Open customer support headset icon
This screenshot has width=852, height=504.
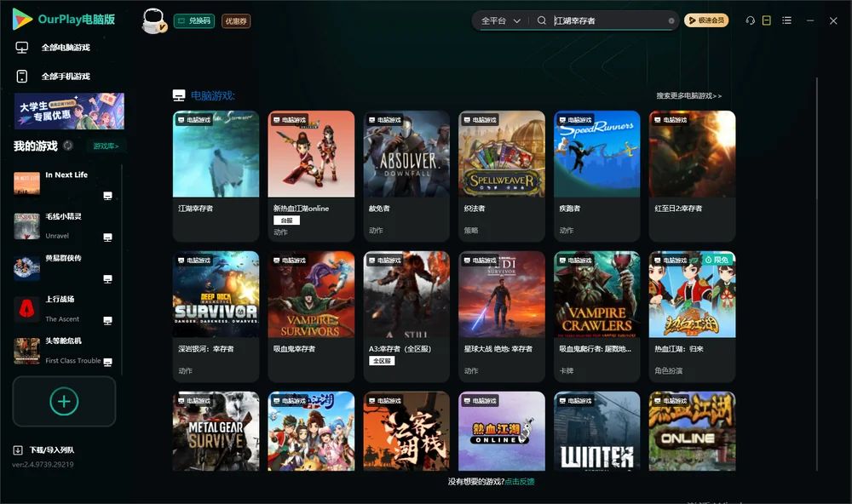click(x=750, y=20)
